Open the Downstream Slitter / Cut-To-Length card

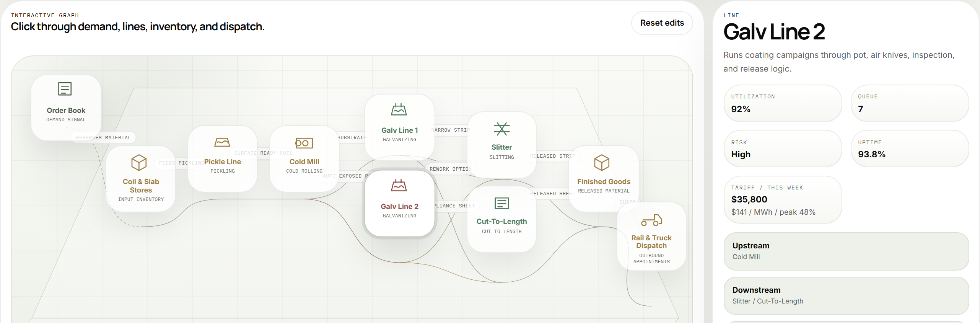point(846,295)
